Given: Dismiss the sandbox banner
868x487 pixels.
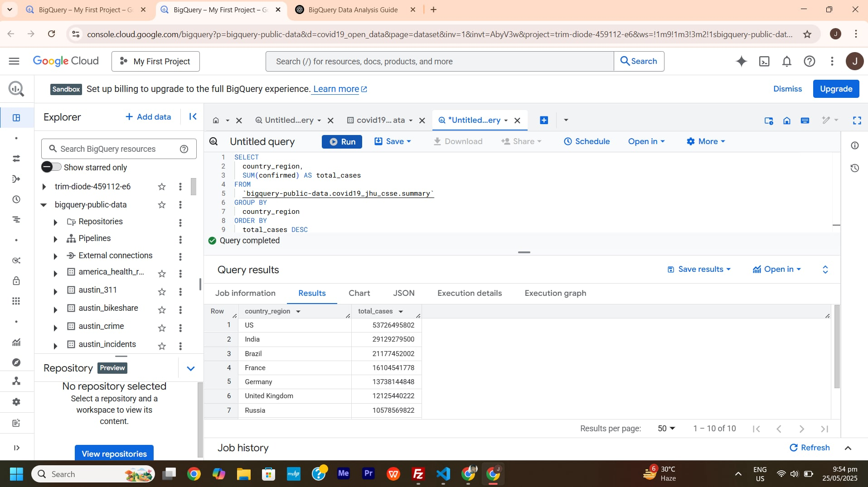Looking at the screenshot, I should [x=787, y=89].
